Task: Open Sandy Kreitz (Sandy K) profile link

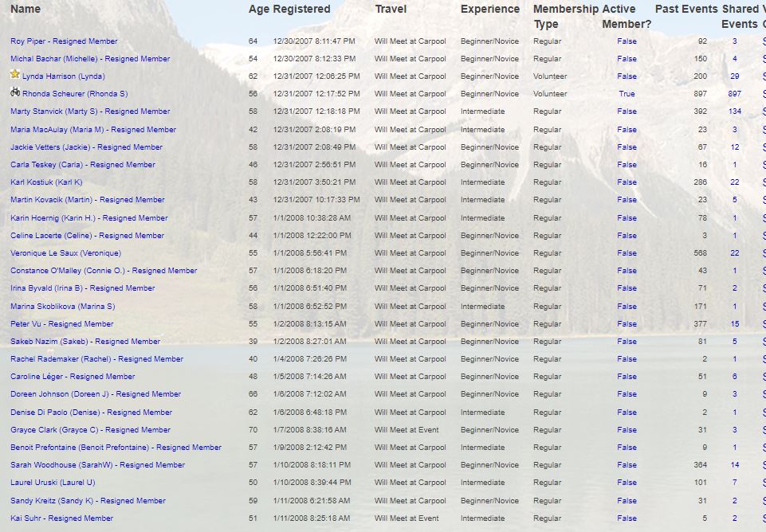Action: click(x=88, y=501)
